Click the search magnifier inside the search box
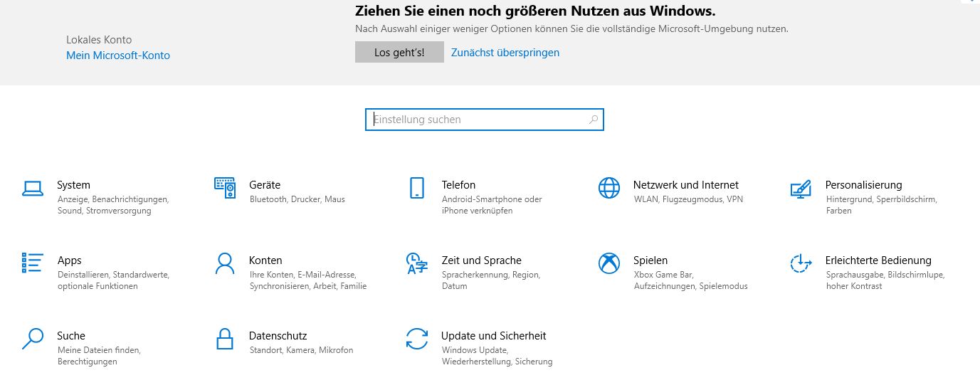Screen dimensions: 980x390 tap(594, 120)
